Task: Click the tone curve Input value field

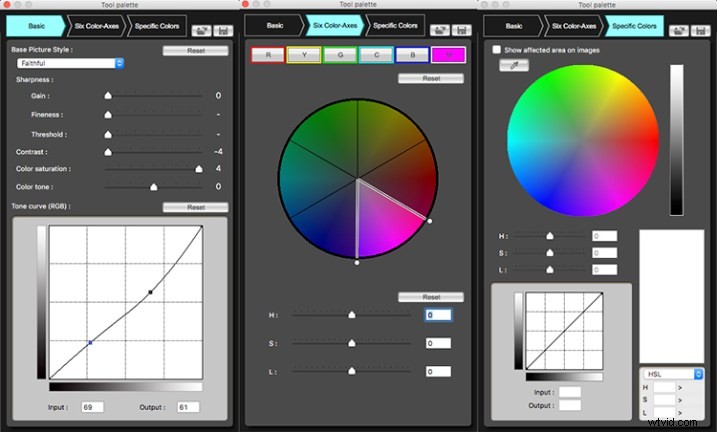Action: click(92, 407)
